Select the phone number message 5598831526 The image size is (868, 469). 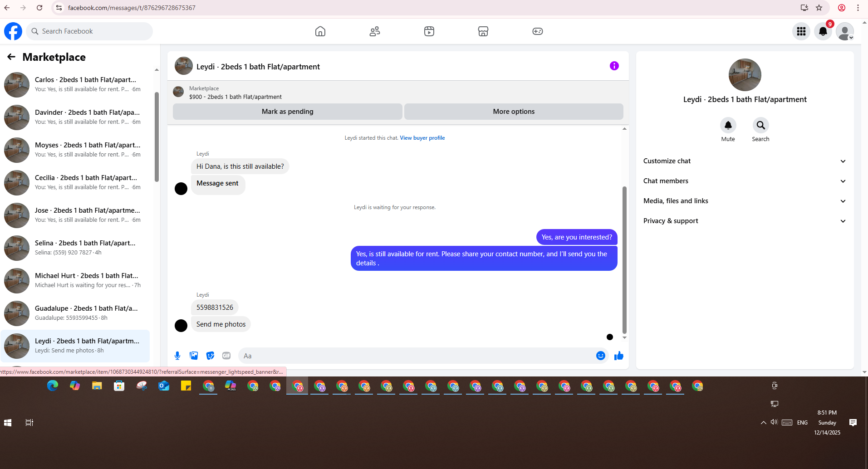point(215,308)
